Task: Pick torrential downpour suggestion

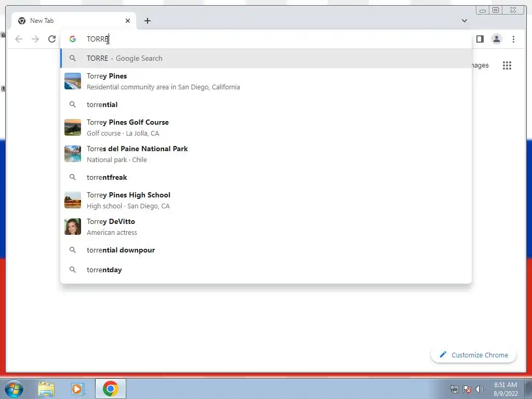Action: click(x=266, y=250)
